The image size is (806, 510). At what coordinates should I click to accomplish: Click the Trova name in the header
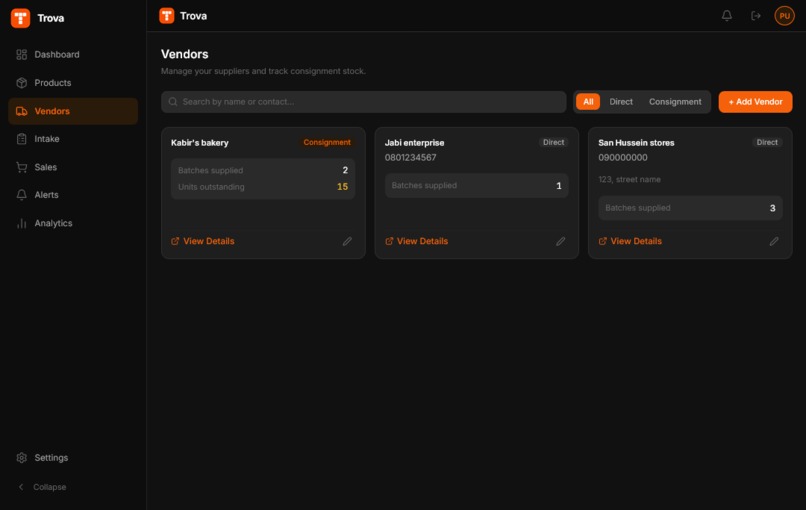click(194, 16)
